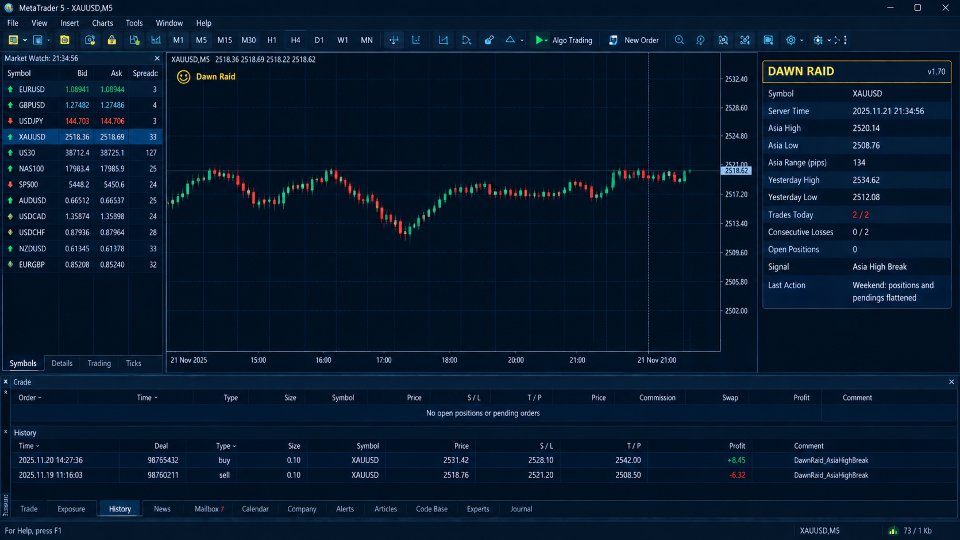The width and height of the screenshot is (960, 540).
Task: Close the Market Watch panel
Action: (157, 58)
